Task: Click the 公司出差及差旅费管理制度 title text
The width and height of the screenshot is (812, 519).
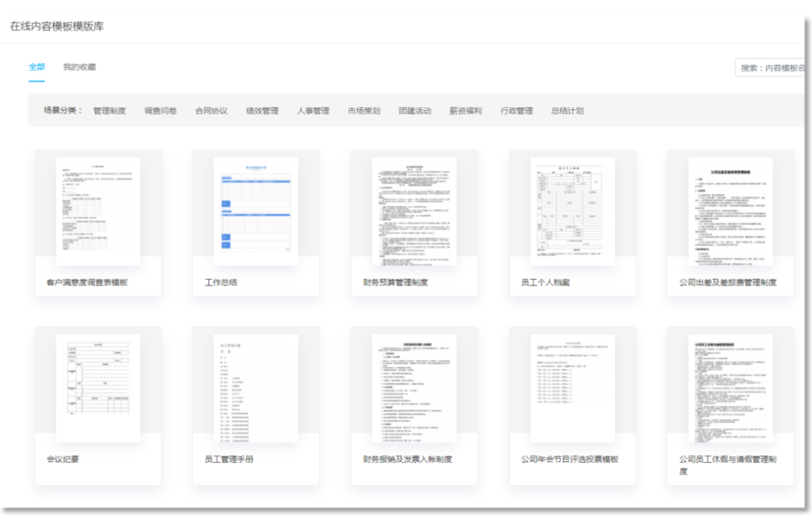Action: pyautogui.click(x=728, y=282)
